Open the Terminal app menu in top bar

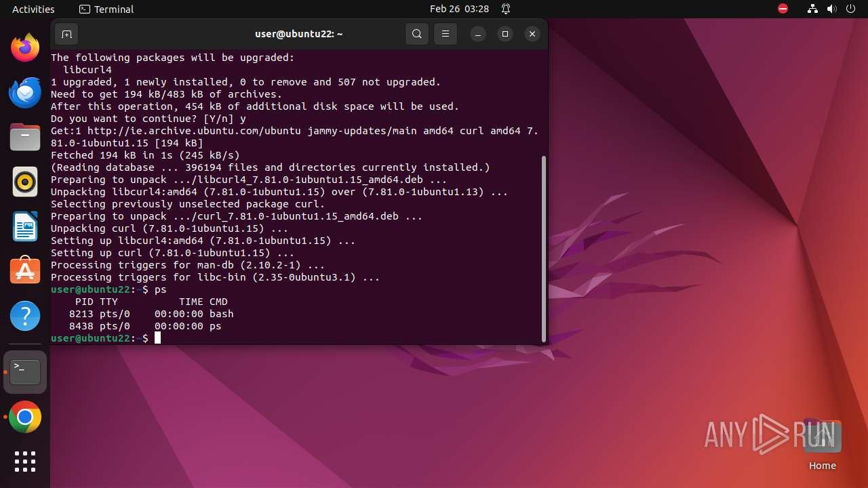pos(106,9)
